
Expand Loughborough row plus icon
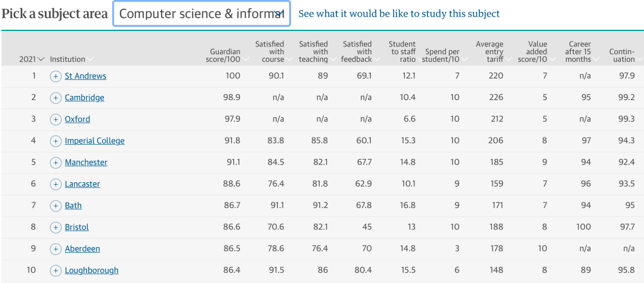click(x=55, y=270)
